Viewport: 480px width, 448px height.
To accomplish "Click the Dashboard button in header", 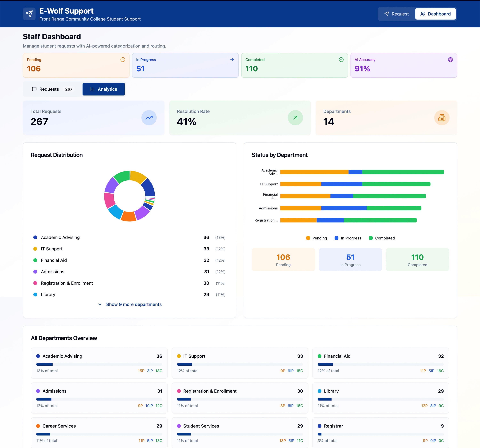I will (x=435, y=14).
